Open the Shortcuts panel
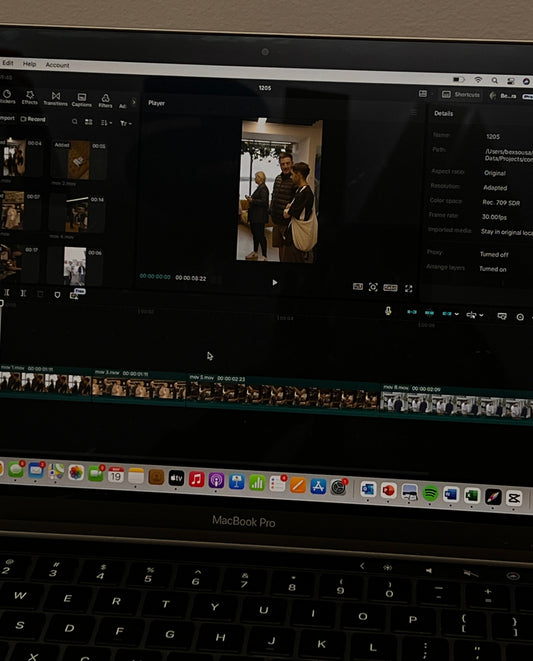 coord(460,94)
